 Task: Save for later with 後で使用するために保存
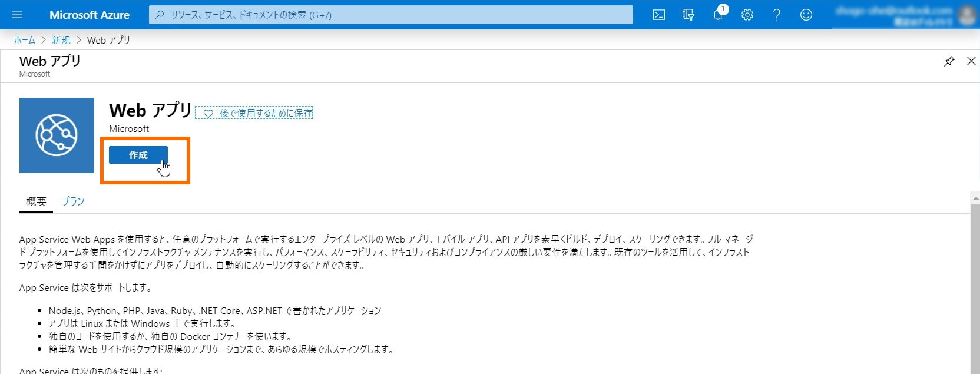tap(254, 113)
